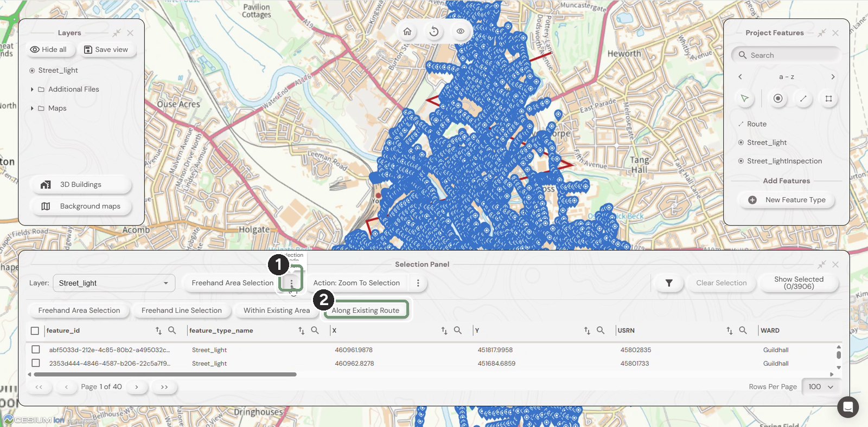Click Hide all layers button
This screenshot has width=868, height=427.
pyautogui.click(x=49, y=49)
